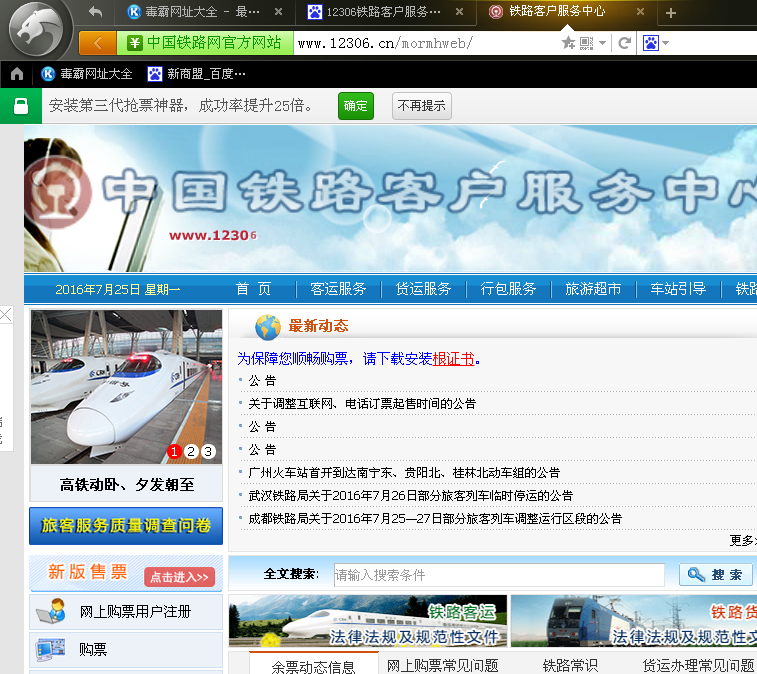Open 武汉铁路局 2016年7月26日 announcement
Image resolution: width=757 pixels, height=674 pixels.
(410, 495)
